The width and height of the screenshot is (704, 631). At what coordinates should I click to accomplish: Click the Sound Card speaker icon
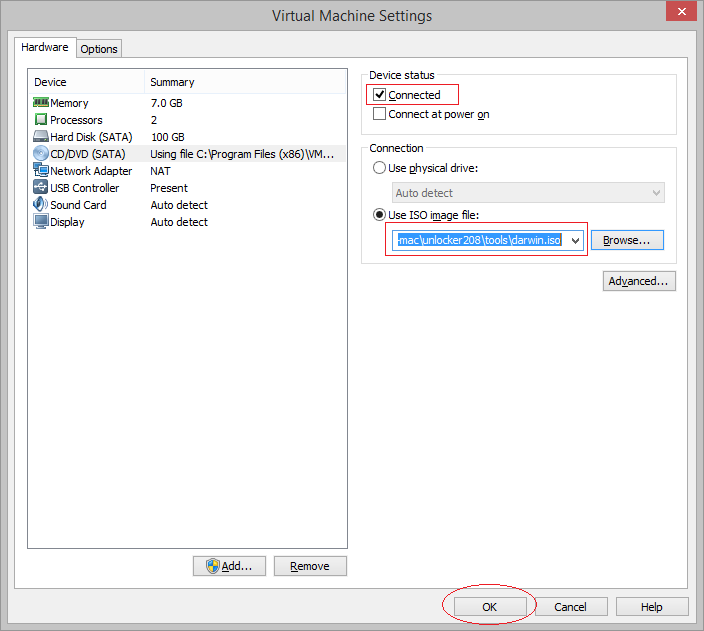pos(40,204)
